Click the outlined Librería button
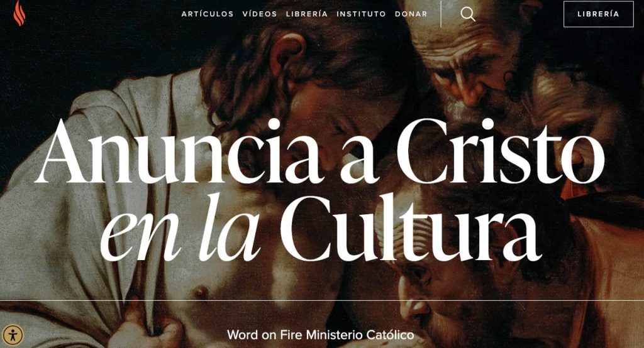 tap(599, 14)
